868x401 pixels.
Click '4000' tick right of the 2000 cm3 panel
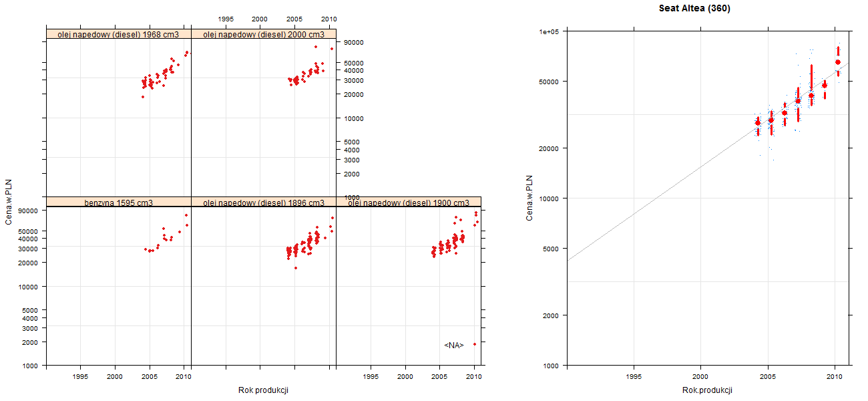tap(351, 150)
